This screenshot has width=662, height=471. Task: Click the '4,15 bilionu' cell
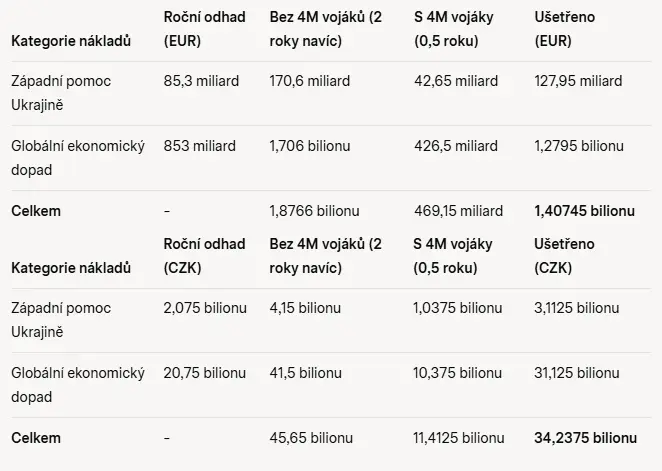click(x=305, y=308)
